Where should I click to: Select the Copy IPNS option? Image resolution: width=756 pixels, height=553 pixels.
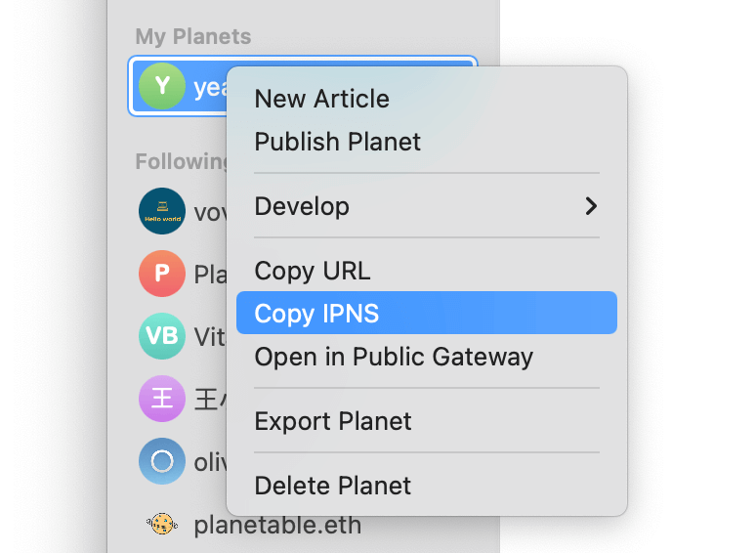coord(316,314)
